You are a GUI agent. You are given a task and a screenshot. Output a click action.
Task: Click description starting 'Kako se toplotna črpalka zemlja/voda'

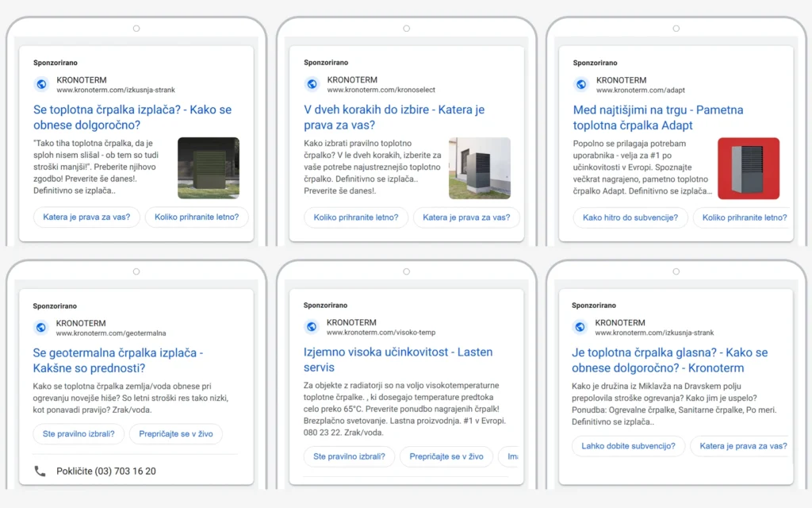coord(131,398)
